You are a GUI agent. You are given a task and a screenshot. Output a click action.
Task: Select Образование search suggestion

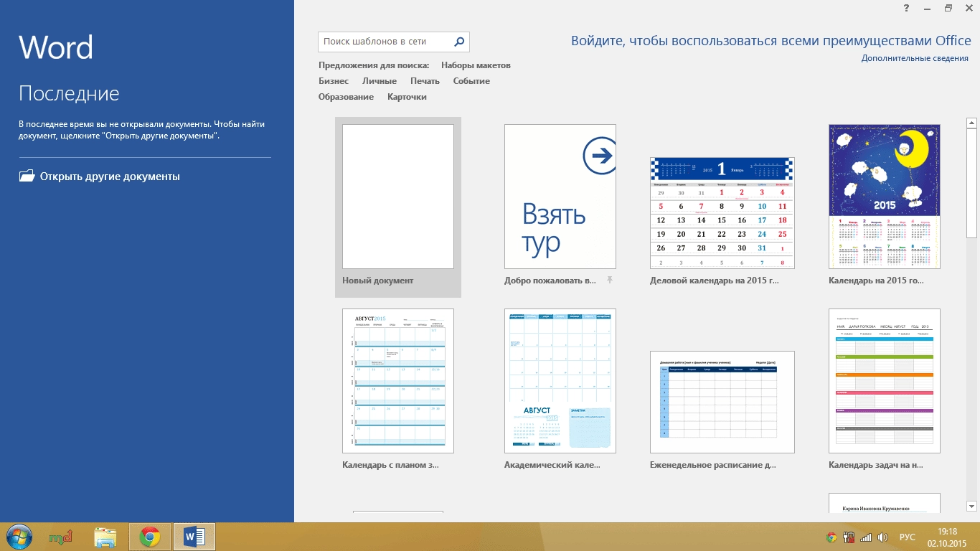click(346, 97)
